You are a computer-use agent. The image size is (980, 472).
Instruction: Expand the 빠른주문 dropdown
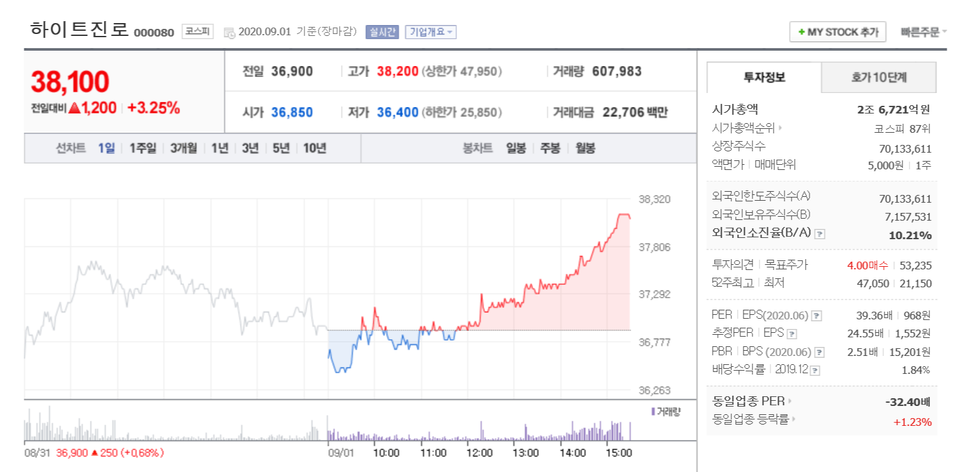(924, 31)
